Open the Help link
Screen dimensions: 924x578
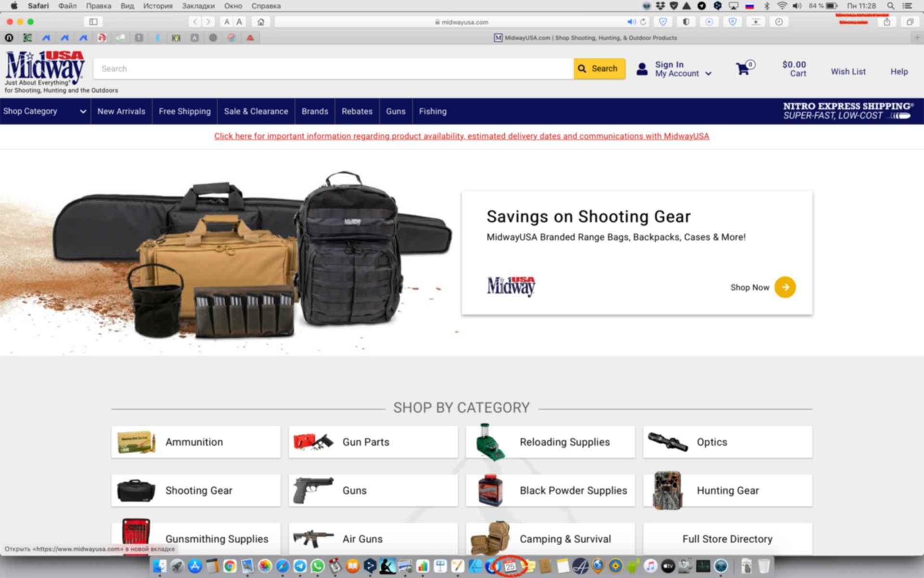[898, 71]
